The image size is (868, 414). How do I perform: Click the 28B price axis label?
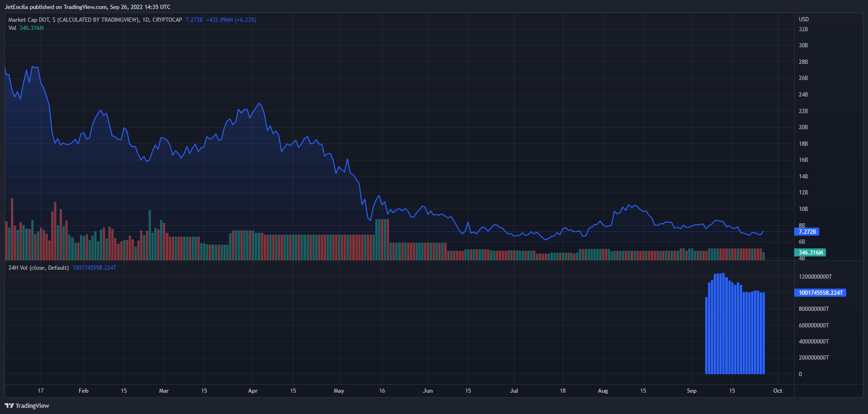pos(803,62)
